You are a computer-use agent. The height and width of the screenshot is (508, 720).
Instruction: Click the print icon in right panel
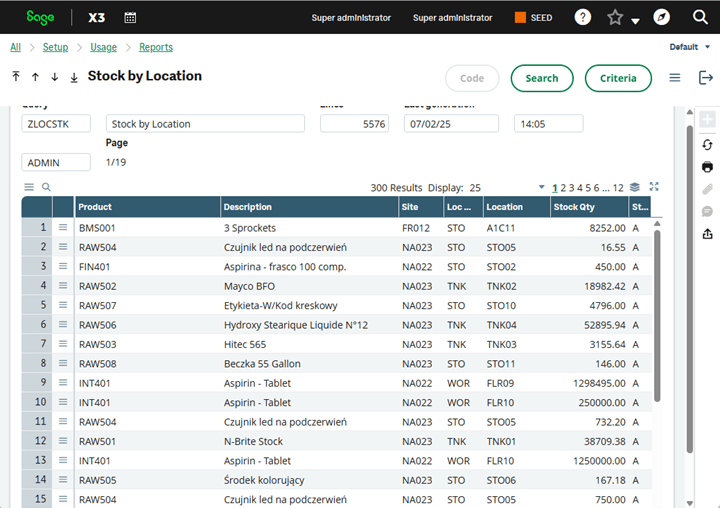point(707,167)
